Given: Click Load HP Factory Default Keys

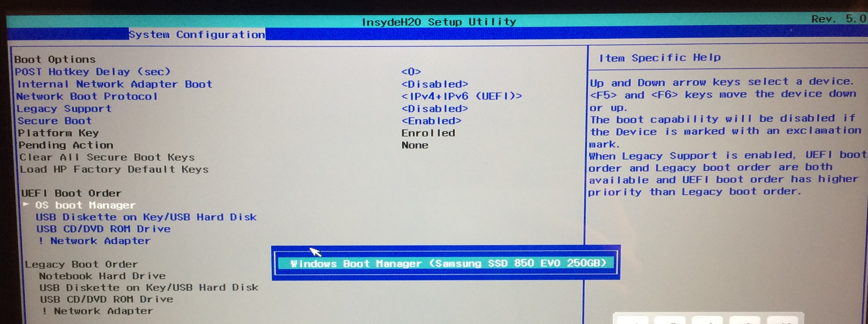Looking at the screenshot, I should pyautogui.click(x=114, y=169).
